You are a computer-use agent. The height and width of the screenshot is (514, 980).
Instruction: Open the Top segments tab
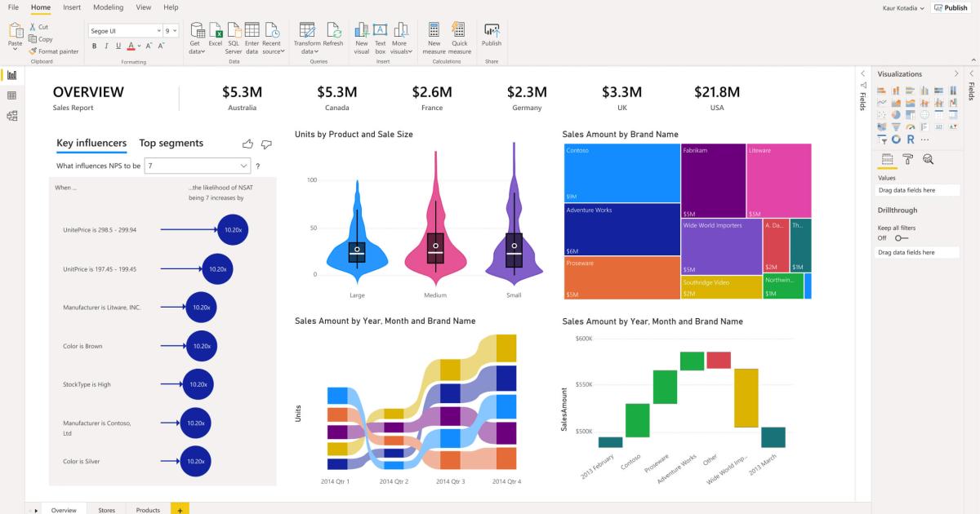[x=171, y=143]
